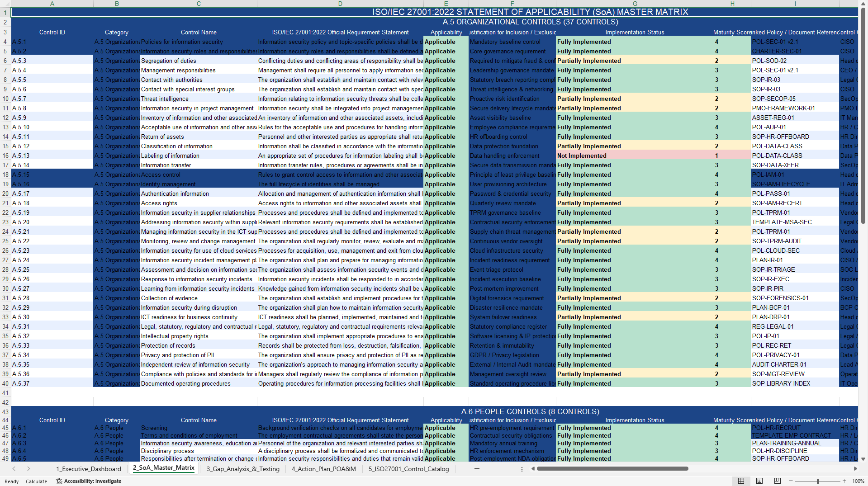
Task: Select the A.6 People Controls header
Action: pyautogui.click(x=530, y=411)
